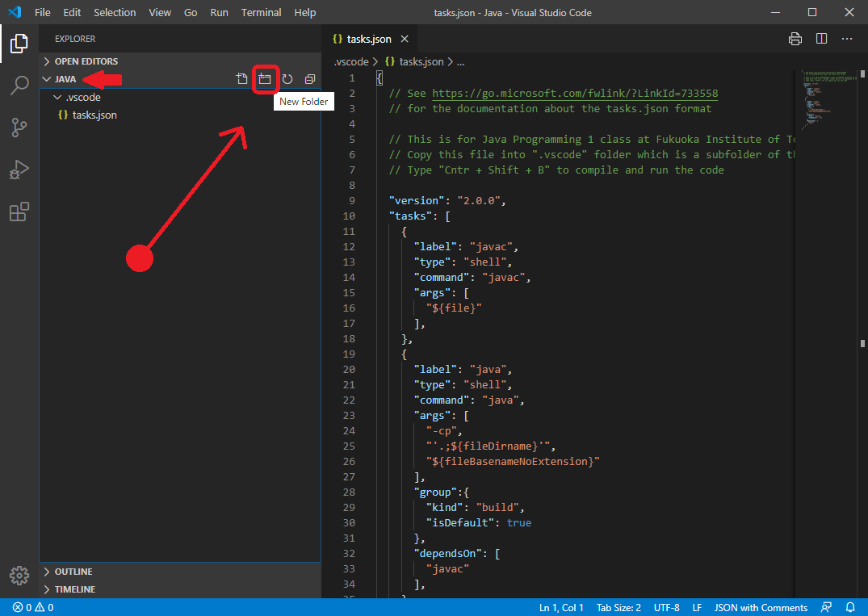Click "build" kind value on line 29
This screenshot has width=868, height=616.
coord(497,508)
